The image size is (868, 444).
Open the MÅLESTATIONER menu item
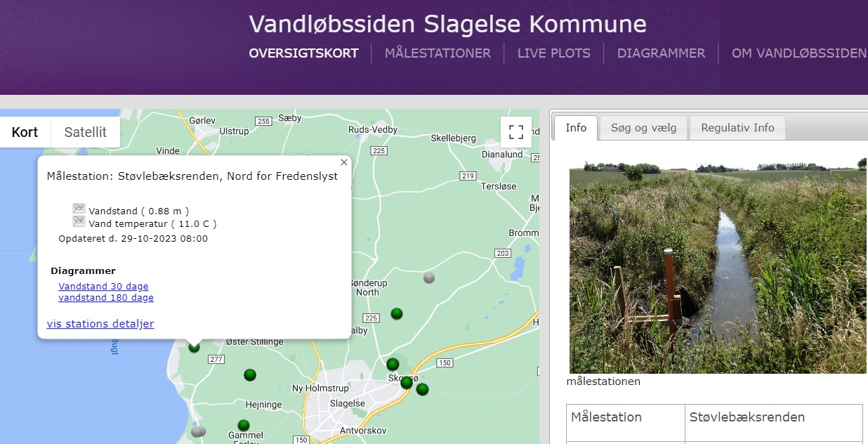[438, 53]
